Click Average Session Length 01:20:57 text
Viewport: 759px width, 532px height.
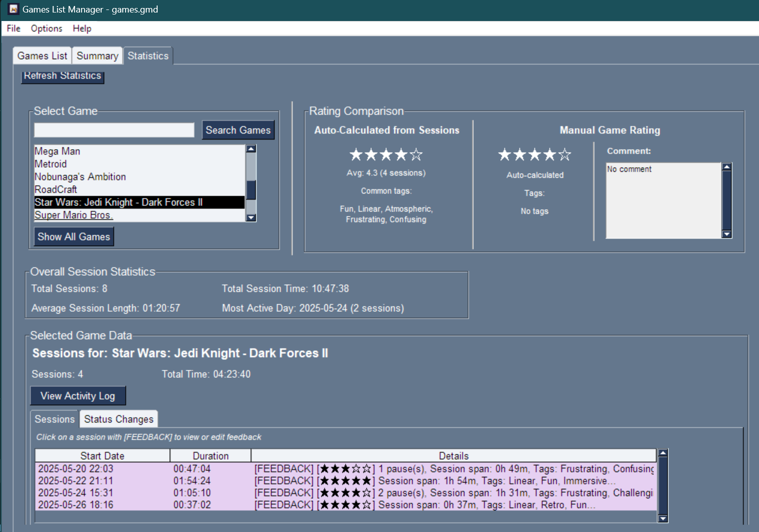point(106,308)
